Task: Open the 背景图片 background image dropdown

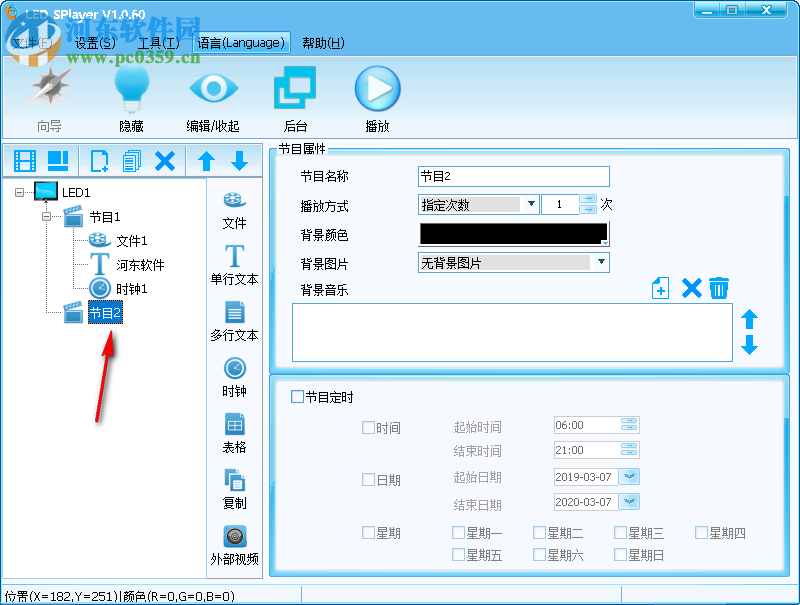Action: (601, 261)
